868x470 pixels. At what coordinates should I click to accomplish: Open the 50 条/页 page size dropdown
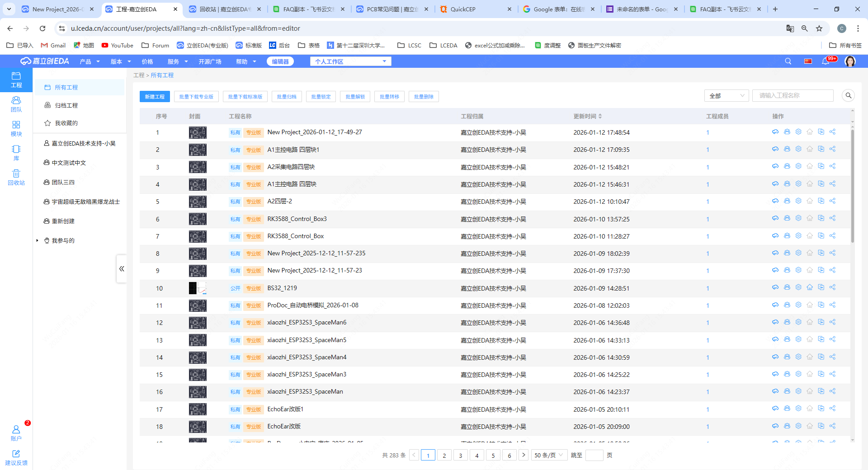(548, 455)
